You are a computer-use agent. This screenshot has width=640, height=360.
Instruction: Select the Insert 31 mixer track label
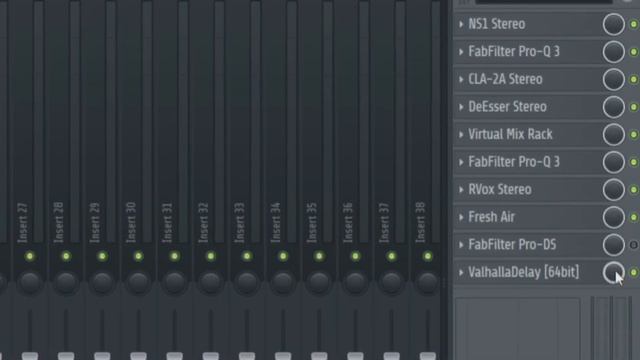click(167, 222)
